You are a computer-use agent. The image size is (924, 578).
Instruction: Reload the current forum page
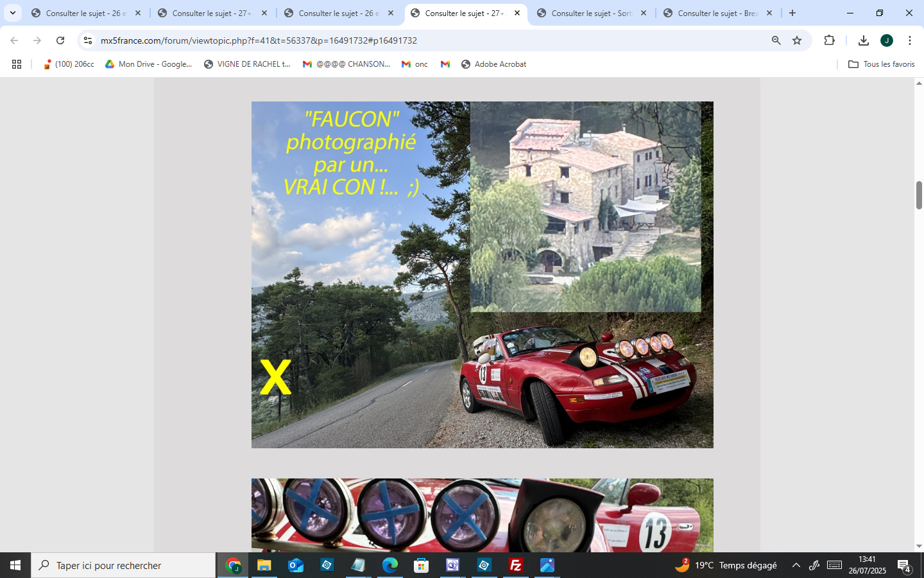pyautogui.click(x=60, y=40)
